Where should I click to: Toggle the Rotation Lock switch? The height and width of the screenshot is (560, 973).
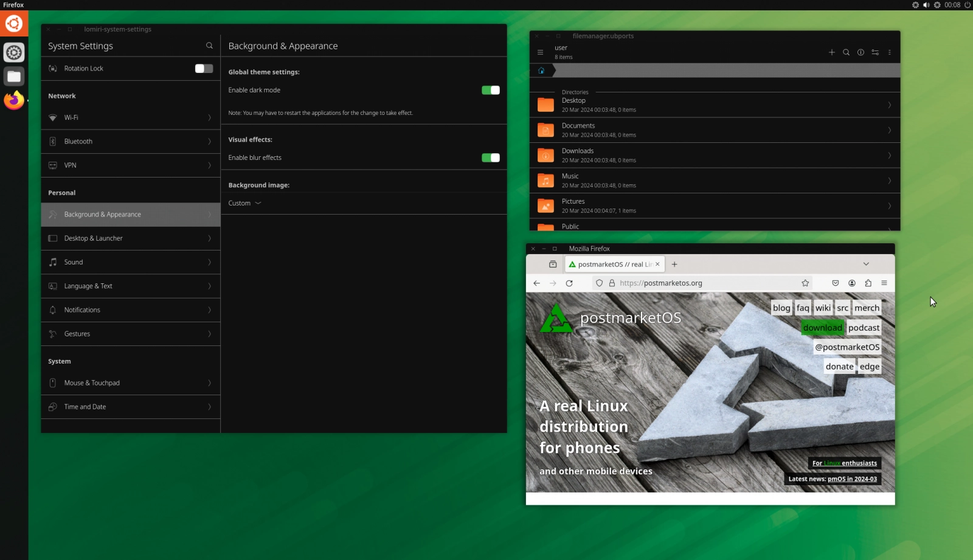204,68
